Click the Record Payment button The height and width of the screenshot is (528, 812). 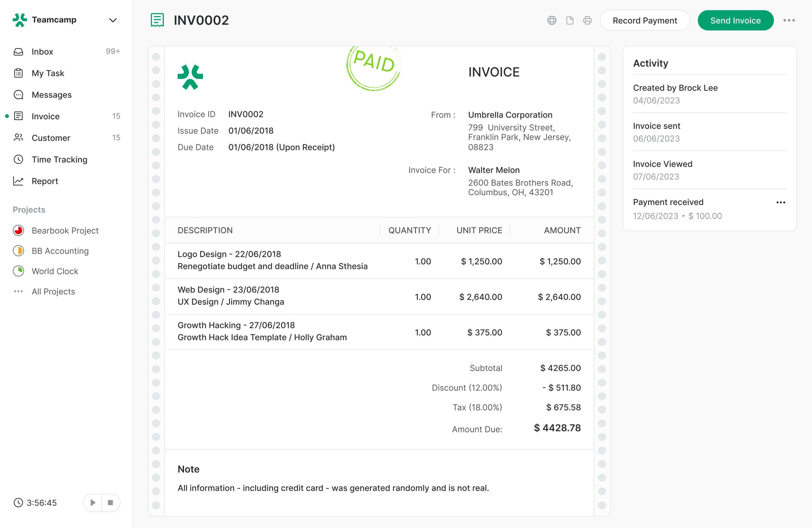645,21
